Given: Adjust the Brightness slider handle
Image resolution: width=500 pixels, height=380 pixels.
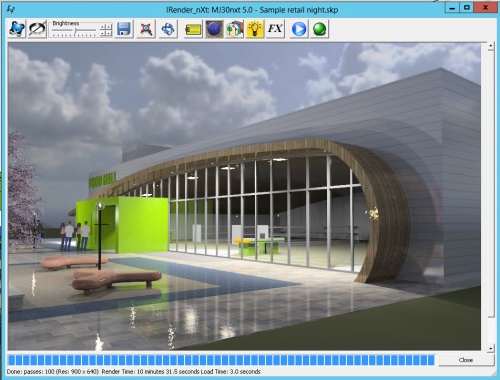Looking at the screenshot, I should pyautogui.click(x=76, y=32).
